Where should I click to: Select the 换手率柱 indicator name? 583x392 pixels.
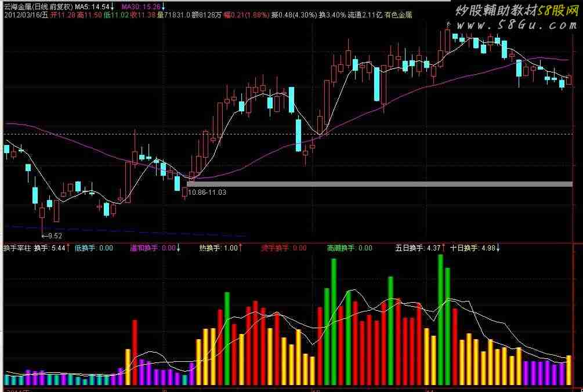pos(17,248)
